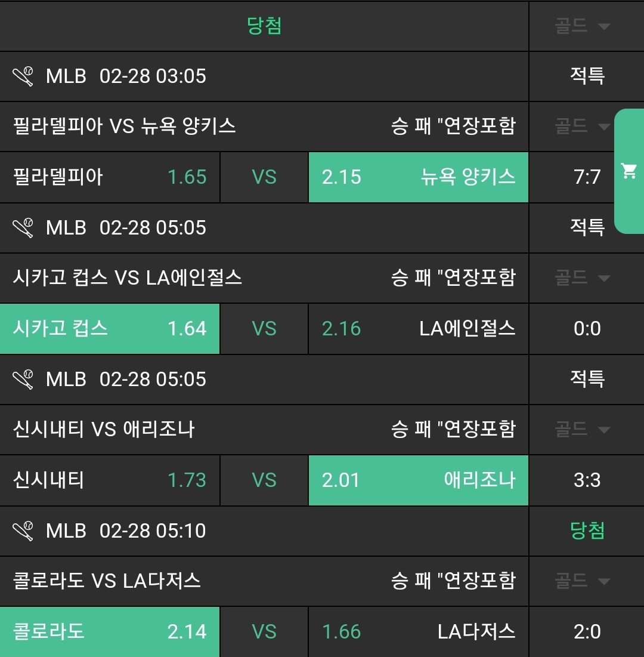Expand 골드 dropdown for 필라델피아 VS 뉴욕 양키스
The height and width of the screenshot is (657, 644).
[x=583, y=127]
